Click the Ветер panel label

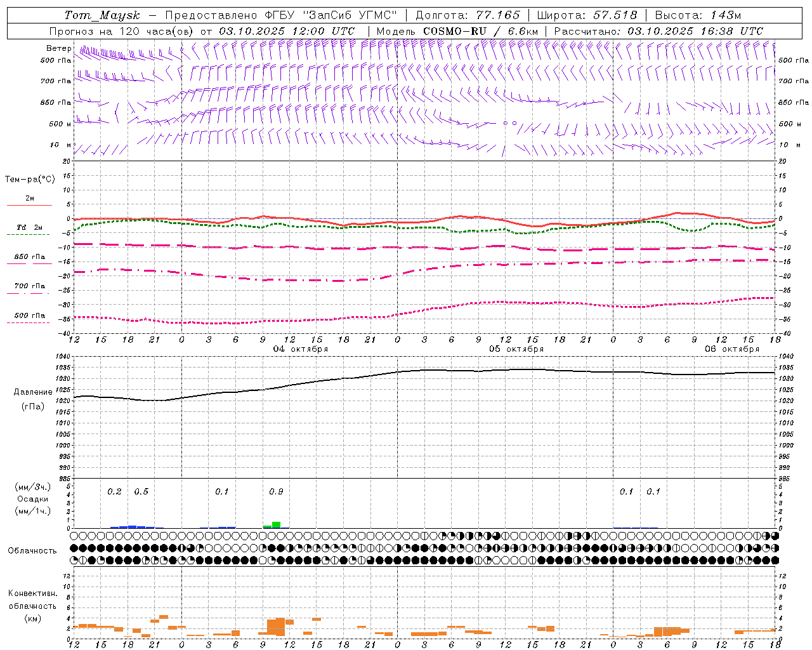(x=59, y=48)
